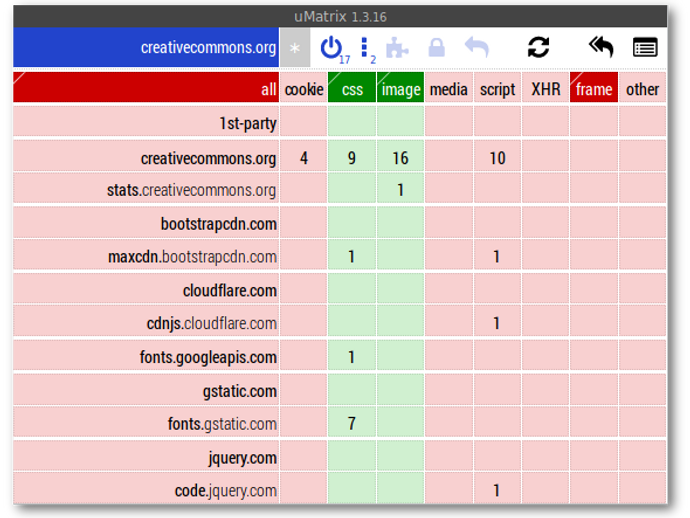Click the fonts.gstatic.com row label

point(146,422)
